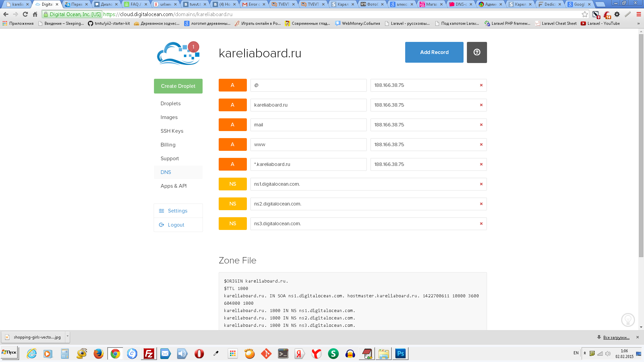Open Internet Explorer from the taskbar
The height and width of the screenshot is (362, 644).
[x=32, y=354]
